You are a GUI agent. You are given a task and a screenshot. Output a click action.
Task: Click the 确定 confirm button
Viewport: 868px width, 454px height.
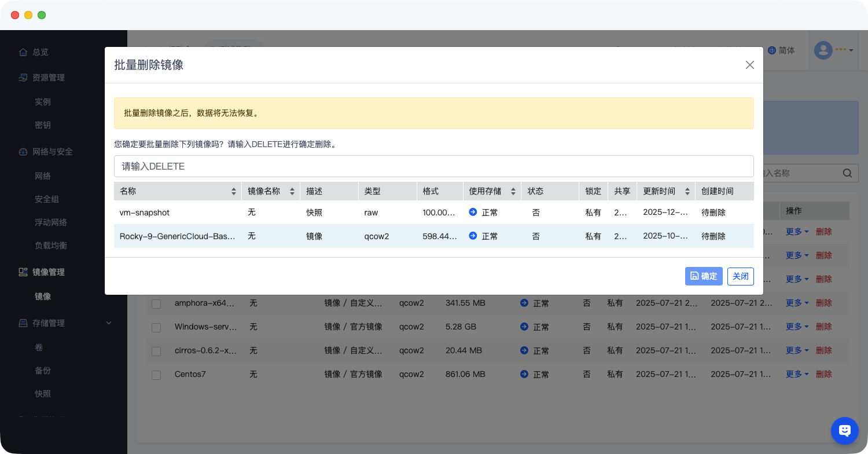703,276
